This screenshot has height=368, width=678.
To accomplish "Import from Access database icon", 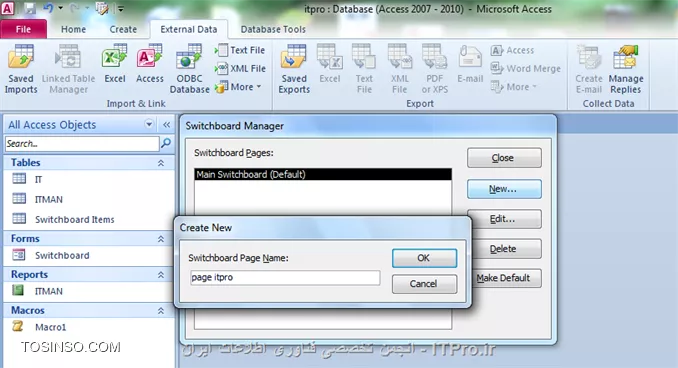I will (150, 64).
